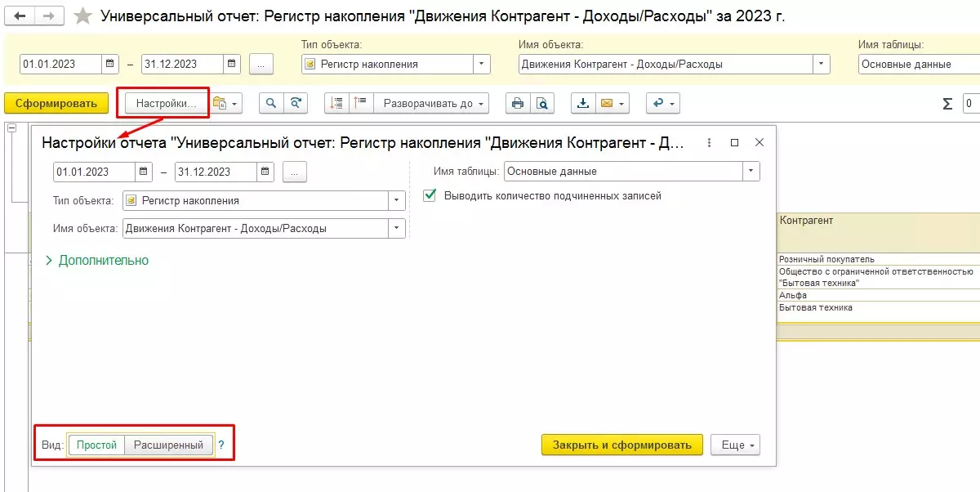Open dropdown arrow next to email icon
Image resolution: width=980 pixels, height=492 pixels.
point(623,103)
